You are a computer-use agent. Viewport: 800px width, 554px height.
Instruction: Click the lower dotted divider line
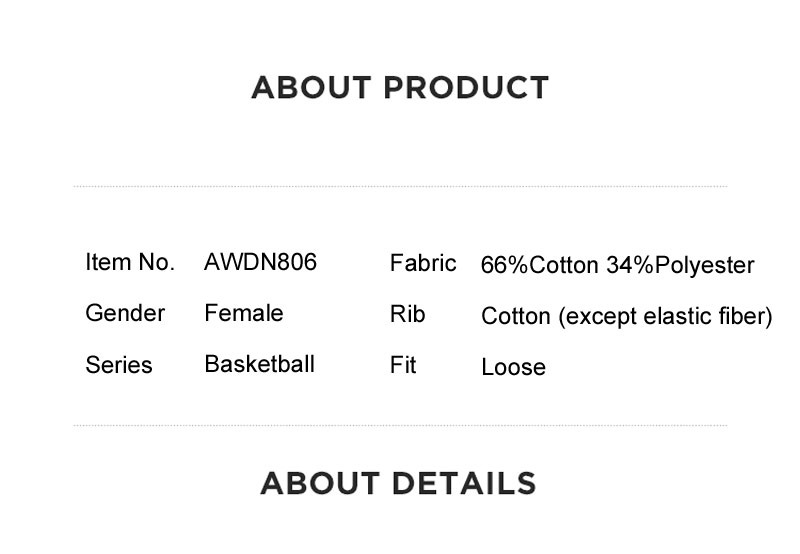pos(400,425)
